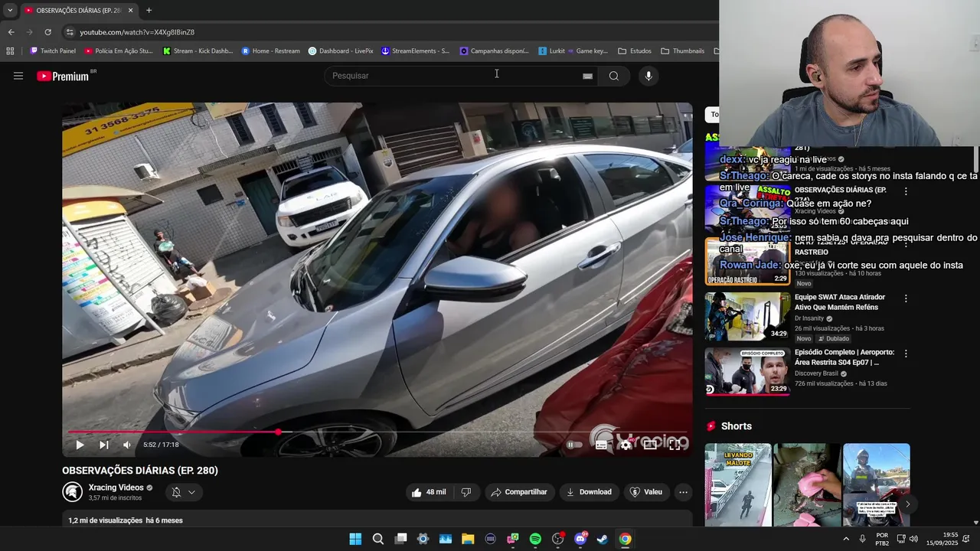Open Xracing Videos channel name link
This screenshot has height=551, width=980.
click(116, 487)
